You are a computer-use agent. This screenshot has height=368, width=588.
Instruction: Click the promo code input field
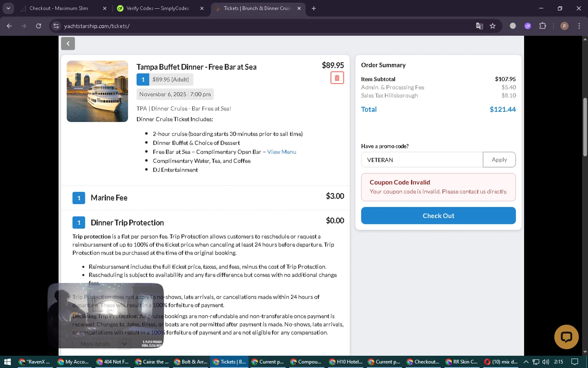click(422, 160)
